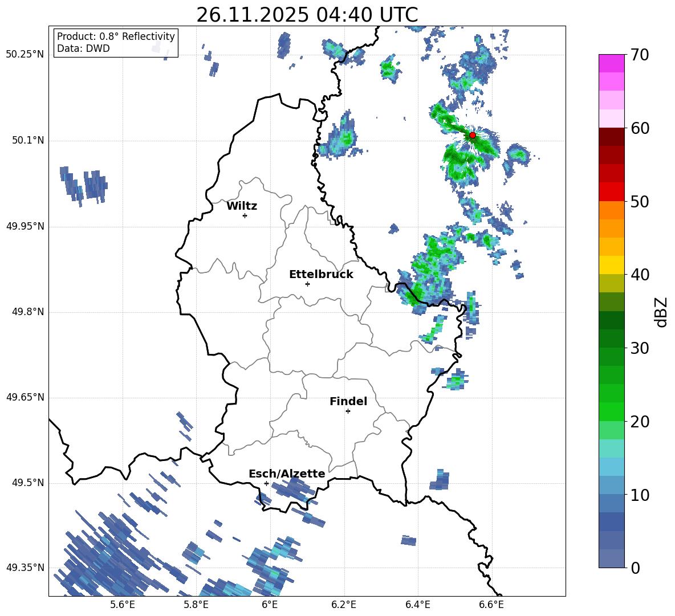The image size is (675, 616).
Task: Click the green radar echo over Luxembourg's eastern border
Action: 414,296
